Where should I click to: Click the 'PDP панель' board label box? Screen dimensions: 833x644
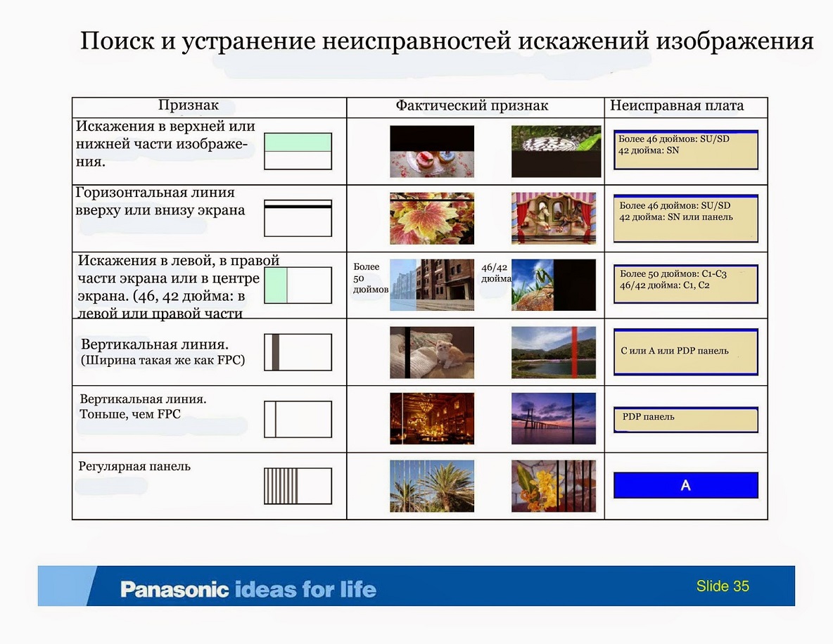686,420
